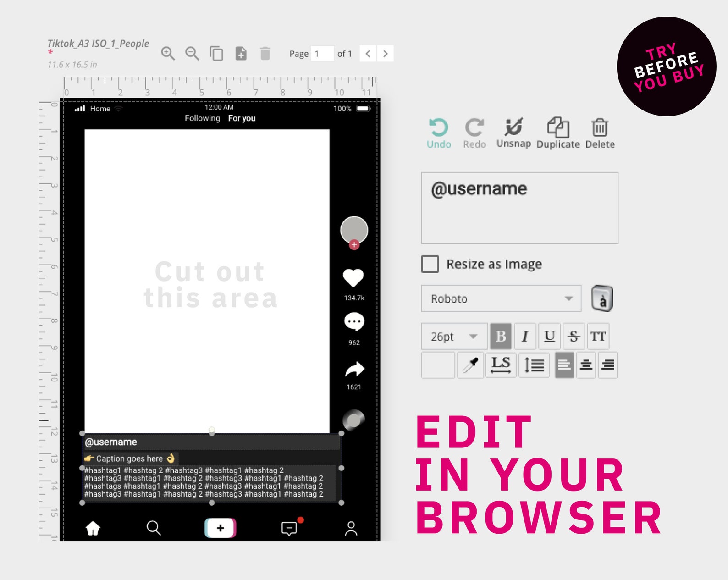Click the text color swatch
The image size is (728, 580).
(x=438, y=365)
